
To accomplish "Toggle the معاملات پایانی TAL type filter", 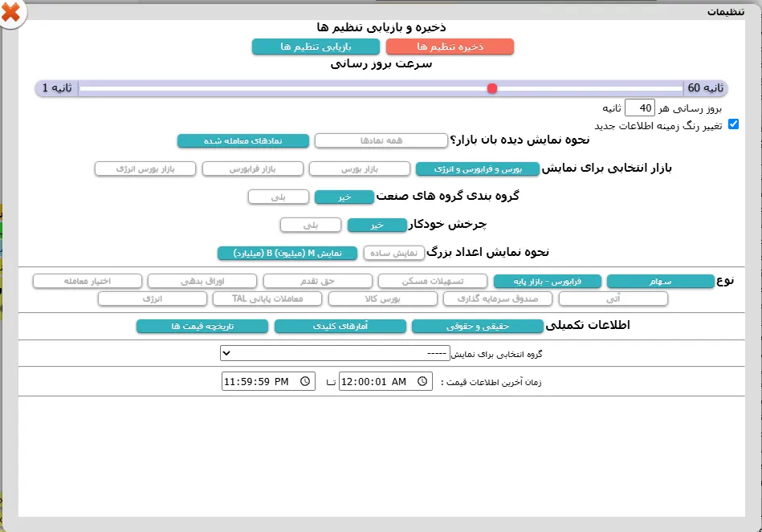I will pyautogui.click(x=267, y=298).
